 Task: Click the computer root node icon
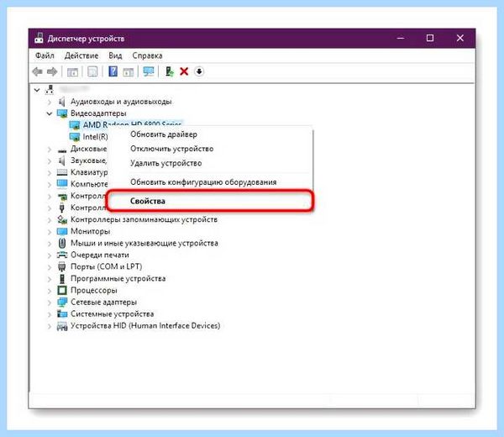[50, 90]
